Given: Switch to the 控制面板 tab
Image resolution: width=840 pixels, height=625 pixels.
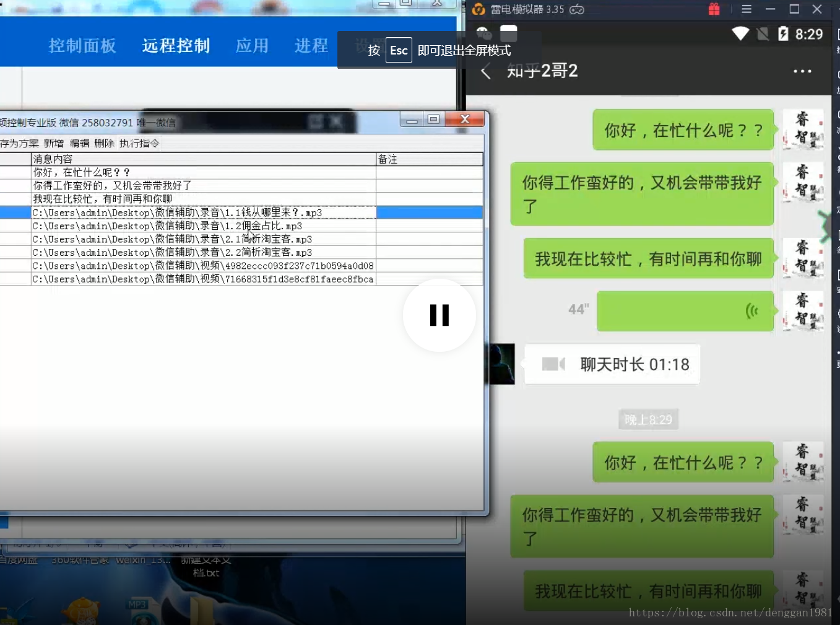Looking at the screenshot, I should pyautogui.click(x=82, y=46).
